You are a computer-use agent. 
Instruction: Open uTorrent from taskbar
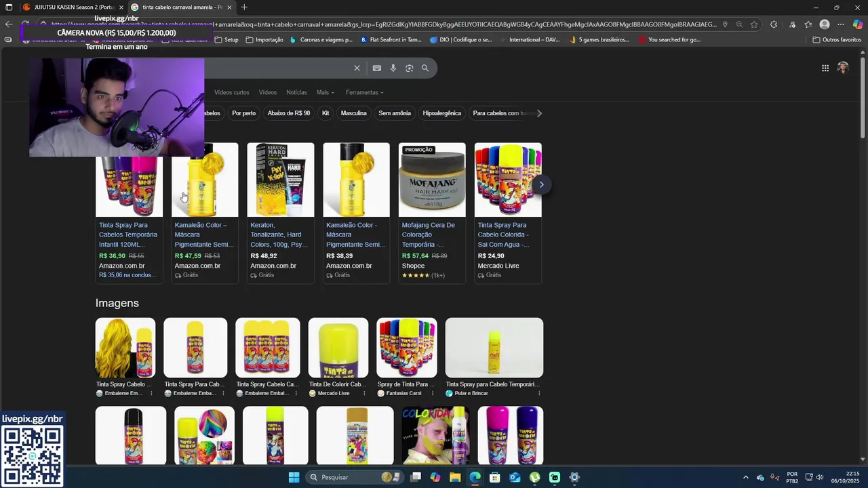(x=535, y=477)
